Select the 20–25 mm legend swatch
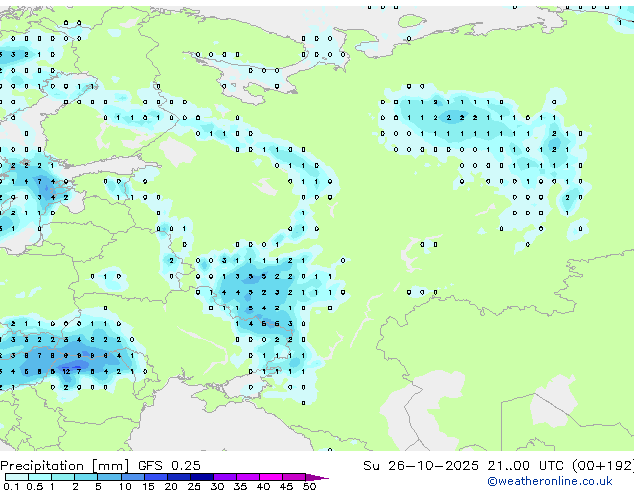The height and width of the screenshot is (490, 634). tap(179, 477)
